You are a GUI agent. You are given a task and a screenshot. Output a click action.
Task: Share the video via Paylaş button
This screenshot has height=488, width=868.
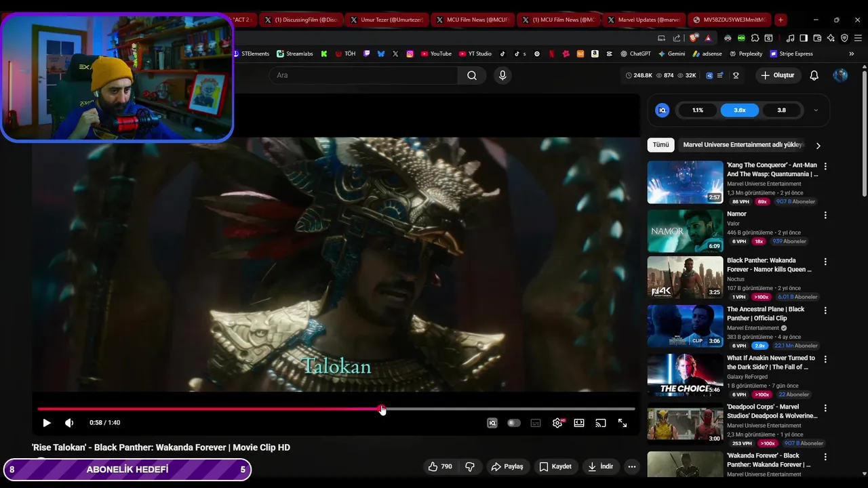point(507,466)
